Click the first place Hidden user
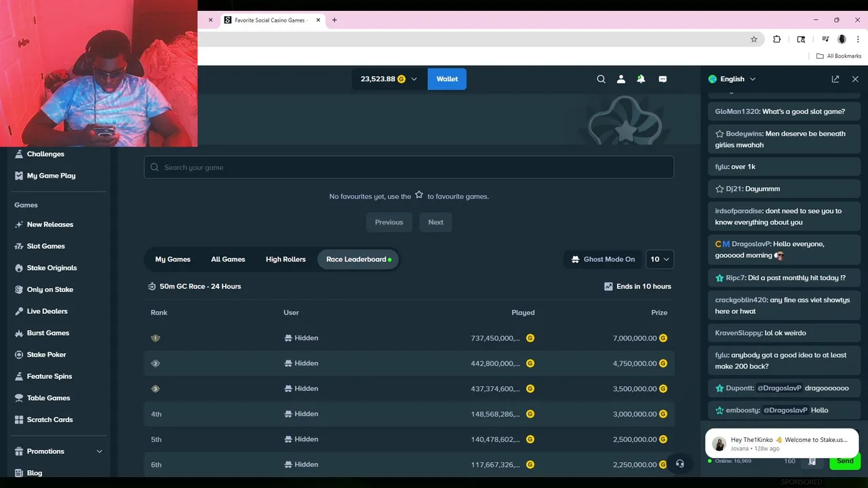This screenshot has width=868, height=488. [x=301, y=338]
